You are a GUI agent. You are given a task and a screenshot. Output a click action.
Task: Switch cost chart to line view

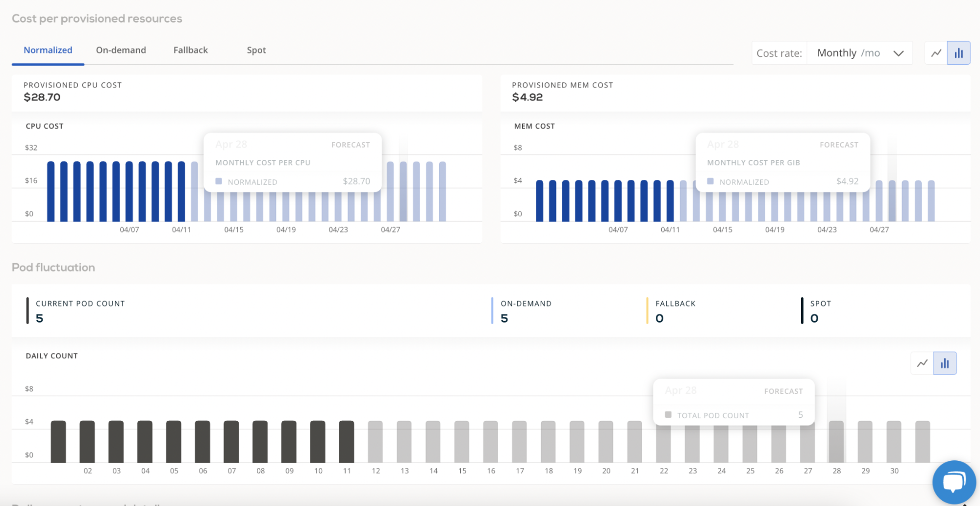(936, 53)
